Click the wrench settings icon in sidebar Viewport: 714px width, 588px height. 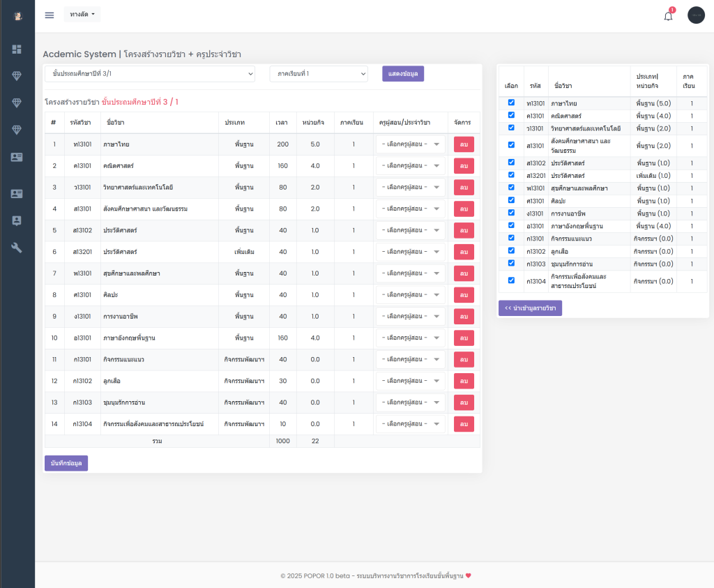pos(17,248)
